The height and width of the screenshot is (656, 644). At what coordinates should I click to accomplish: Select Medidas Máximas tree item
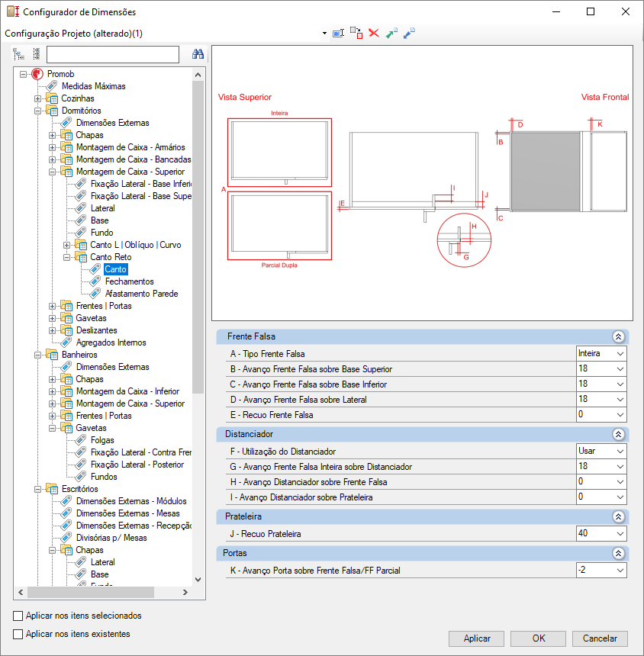pos(93,86)
